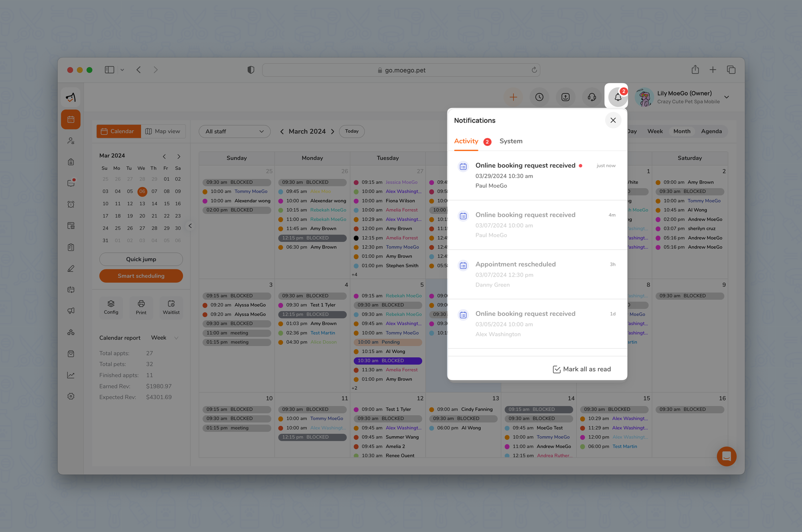Screen dimensions: 802x532
Task: Open the Waitlist icon button
Action: pos(171,307)
